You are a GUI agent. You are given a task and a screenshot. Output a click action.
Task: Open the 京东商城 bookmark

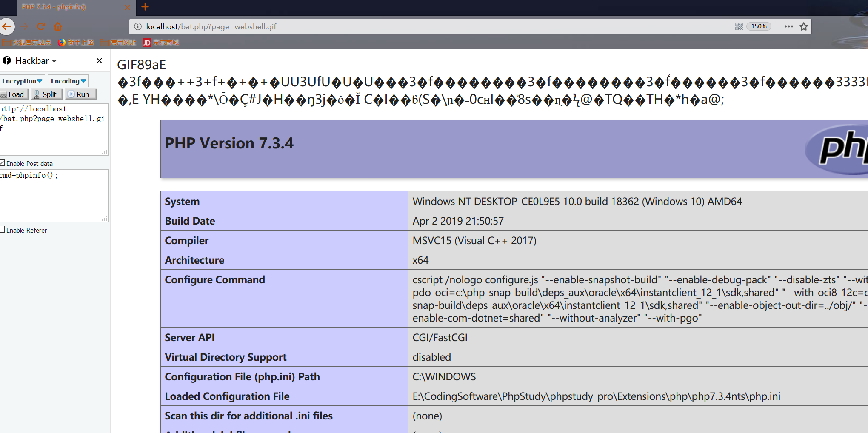click(x=161, y=43)
